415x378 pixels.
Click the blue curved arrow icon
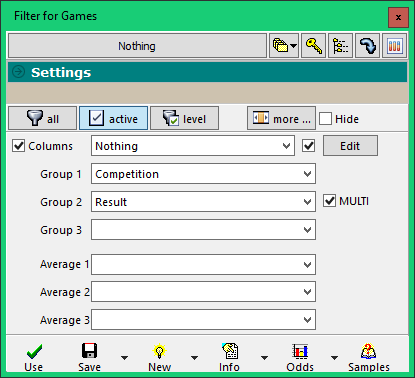(367, 46)
